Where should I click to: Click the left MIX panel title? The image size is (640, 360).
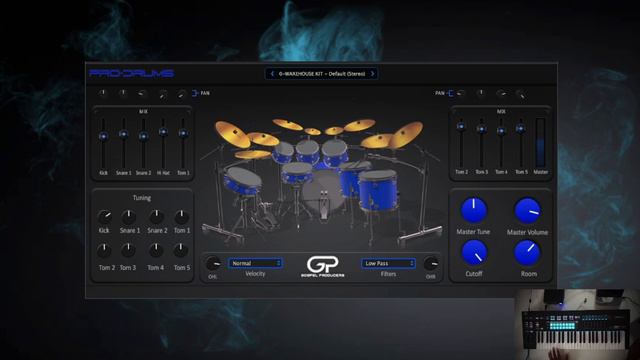(x=143, y=111)
